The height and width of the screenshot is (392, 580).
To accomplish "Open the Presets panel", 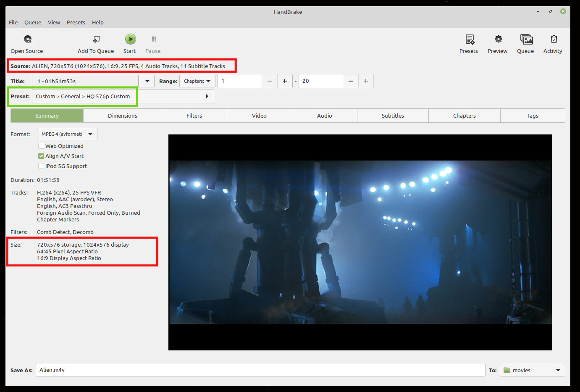I will point(468,44).
